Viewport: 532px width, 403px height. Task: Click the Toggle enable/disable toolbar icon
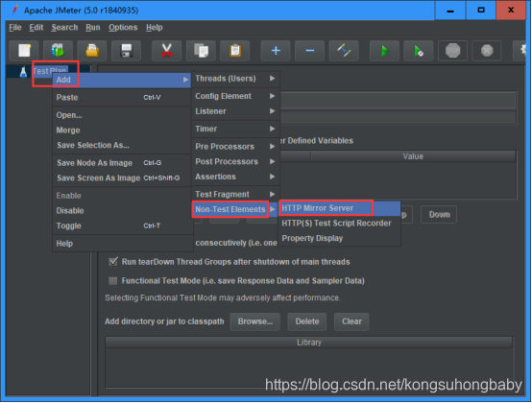point(344,51)
